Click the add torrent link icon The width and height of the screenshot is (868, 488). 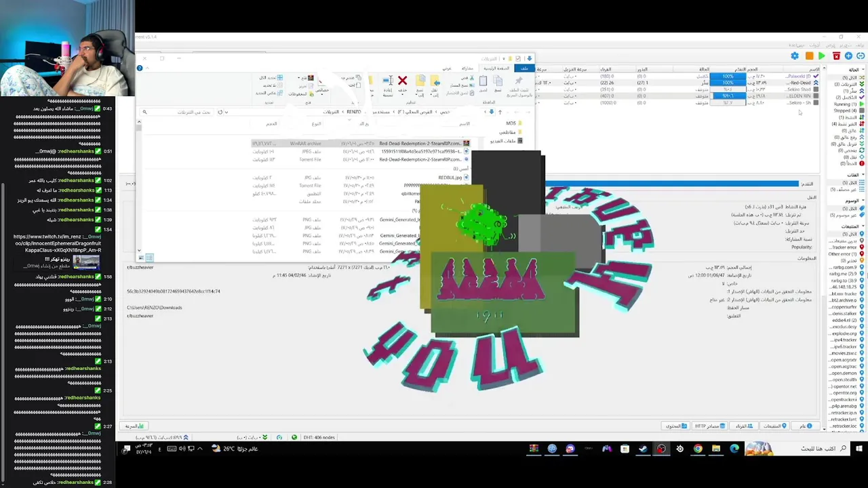[x=860, y=56]
